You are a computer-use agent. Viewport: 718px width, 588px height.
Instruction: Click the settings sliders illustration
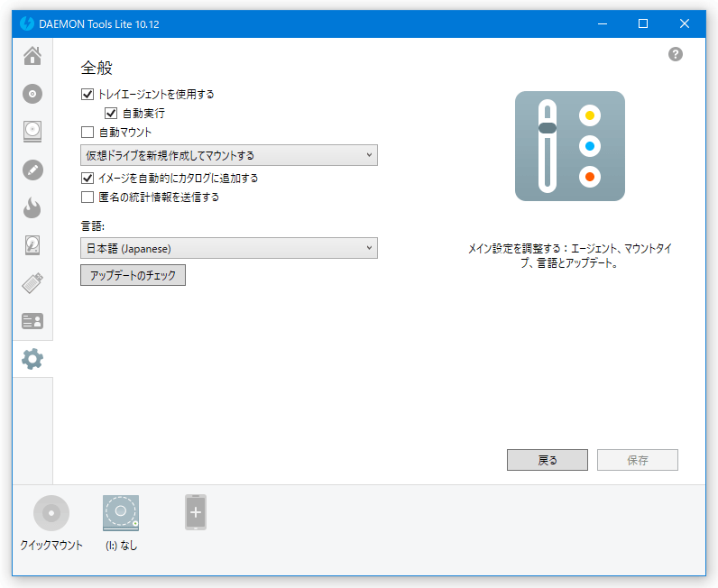(570, 146)
